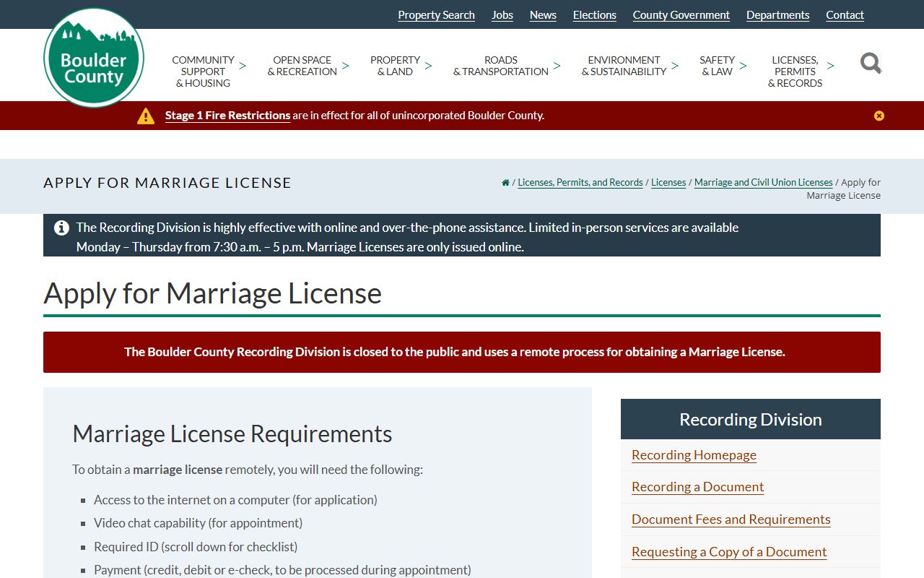Open Marriage and Civil Union Licenses breadcrumb
924x578 pixels.
click(764, 183)
